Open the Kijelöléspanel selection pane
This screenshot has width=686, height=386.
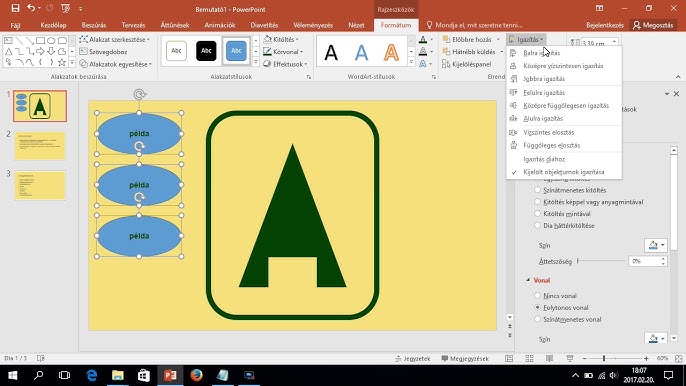[467, 64]
